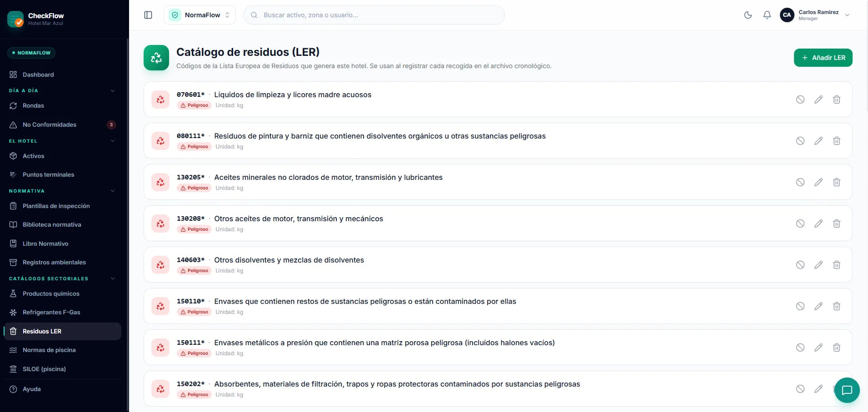The height and width of the screenshot is (412, 868).
Task: Open Ayuda help page
Action: click(62, 389)
